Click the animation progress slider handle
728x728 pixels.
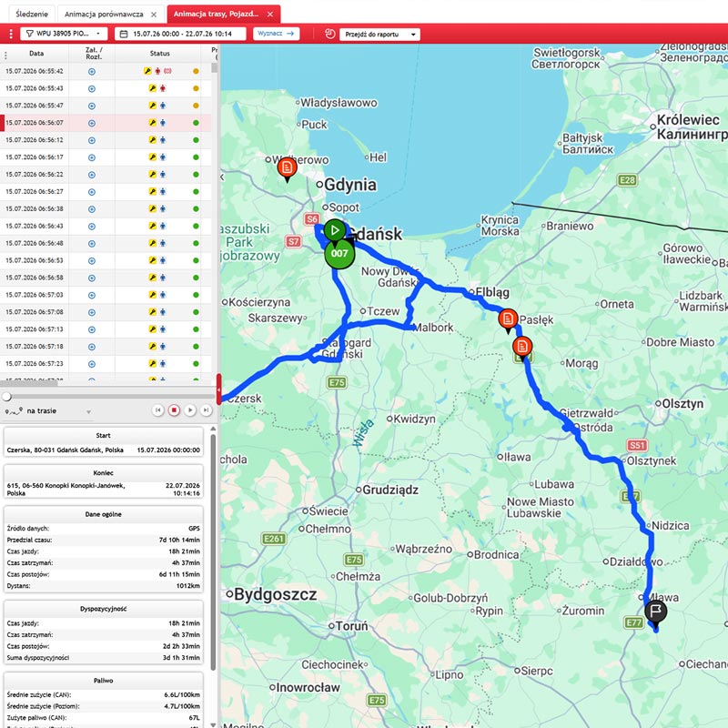(6, 397)
